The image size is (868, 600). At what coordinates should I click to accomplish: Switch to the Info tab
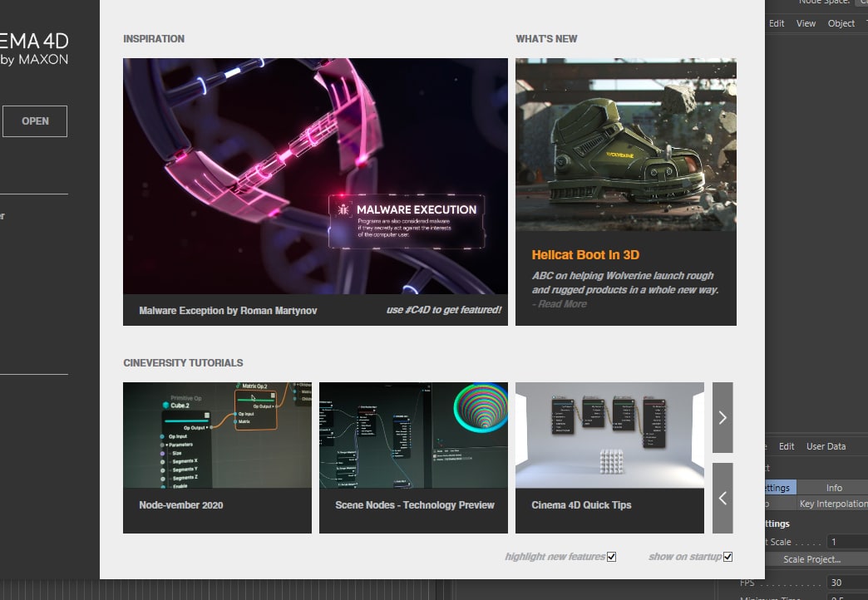point(834,488)
